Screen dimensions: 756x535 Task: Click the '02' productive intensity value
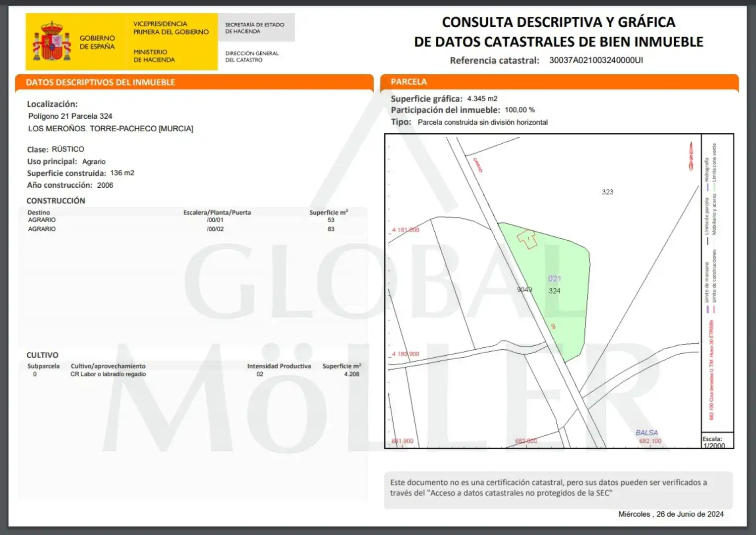coord(260,374)
